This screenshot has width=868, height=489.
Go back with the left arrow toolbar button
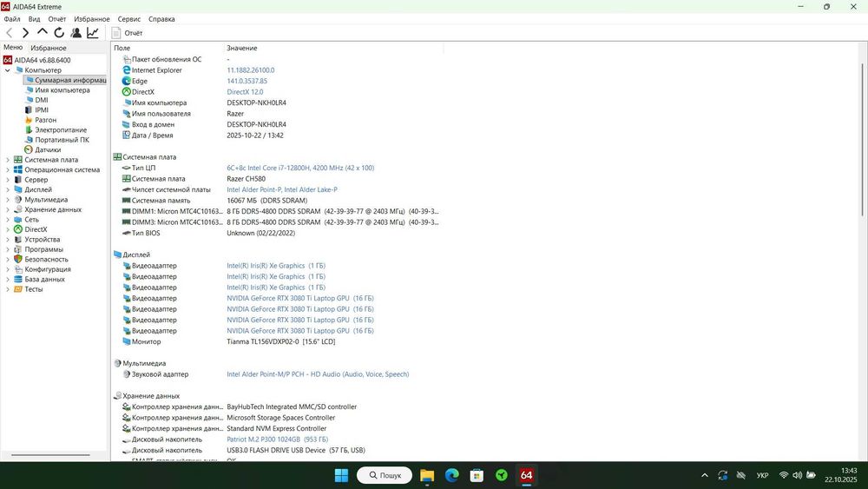[9, 33]
